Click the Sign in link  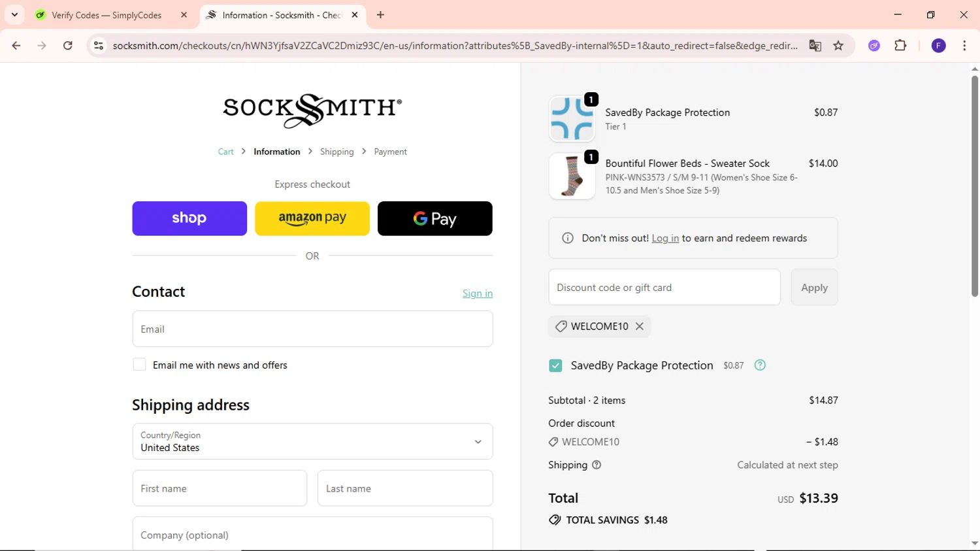pos(478,293)
